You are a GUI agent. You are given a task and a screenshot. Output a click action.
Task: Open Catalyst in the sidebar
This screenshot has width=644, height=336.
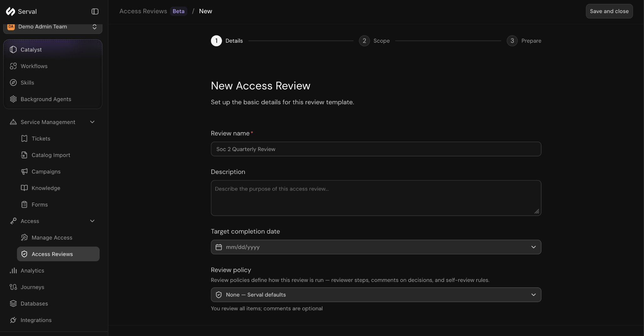point(53,50)
